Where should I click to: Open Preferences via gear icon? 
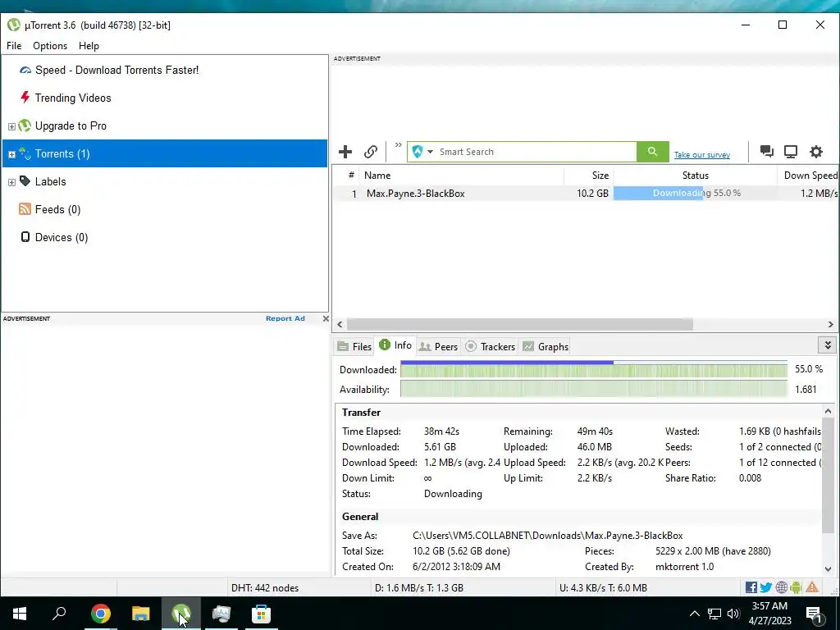pos(816,152)
